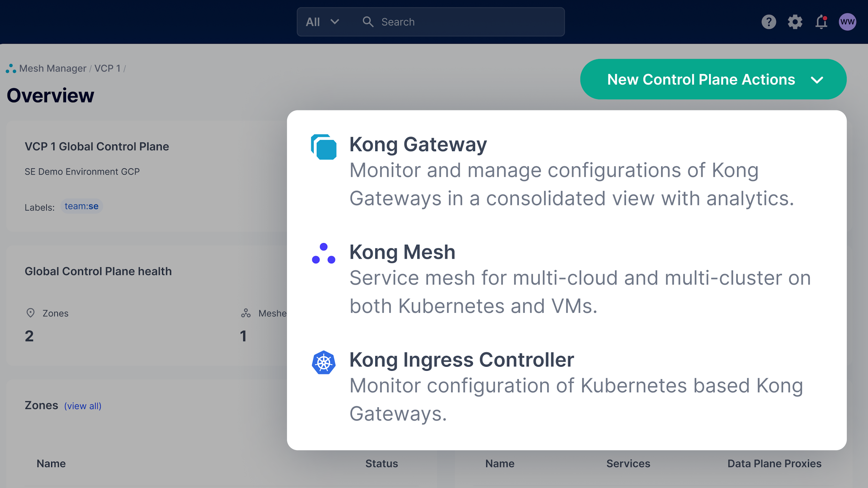Expand the All filter dropdown
Screen dimensions: 868x488
[x=322, y=22]
